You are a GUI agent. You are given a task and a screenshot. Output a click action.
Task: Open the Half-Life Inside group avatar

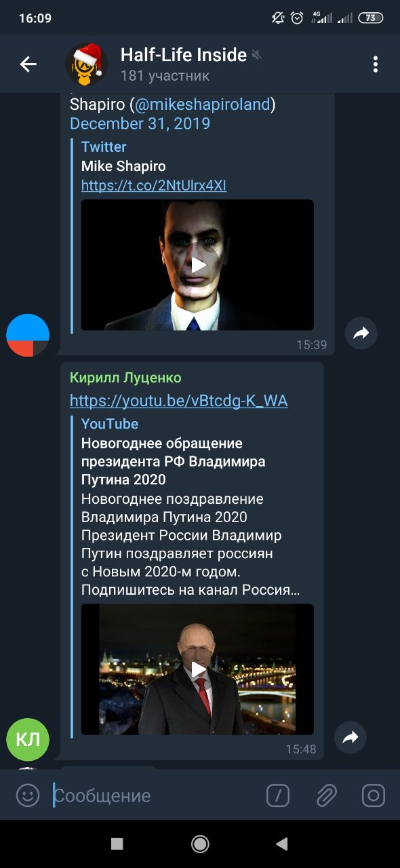coord(86,64)
